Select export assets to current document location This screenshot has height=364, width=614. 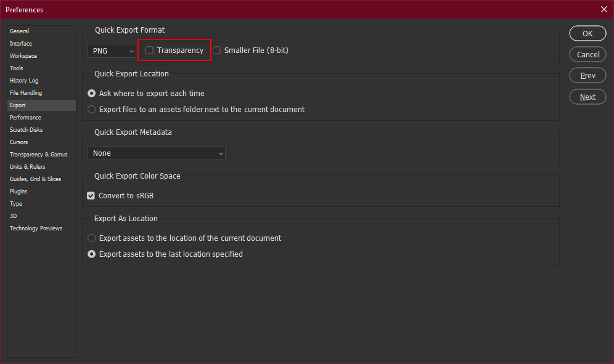[x=92, y=238]
